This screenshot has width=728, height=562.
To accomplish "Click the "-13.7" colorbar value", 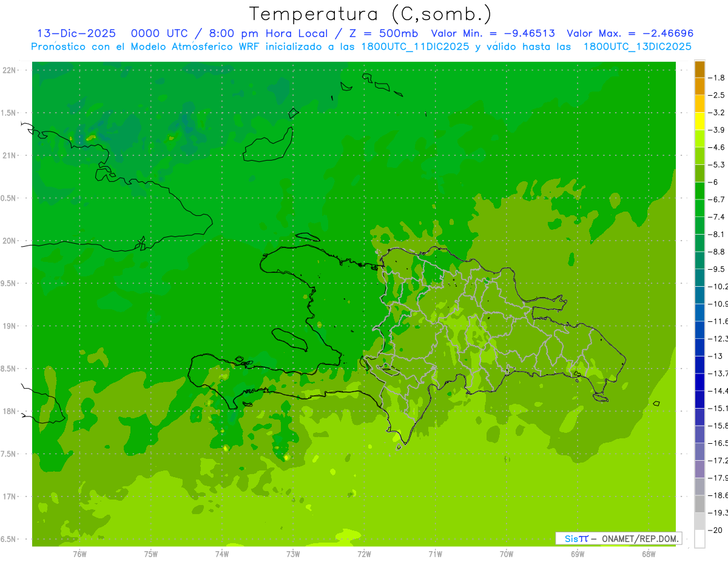I will tap(718, 373).
